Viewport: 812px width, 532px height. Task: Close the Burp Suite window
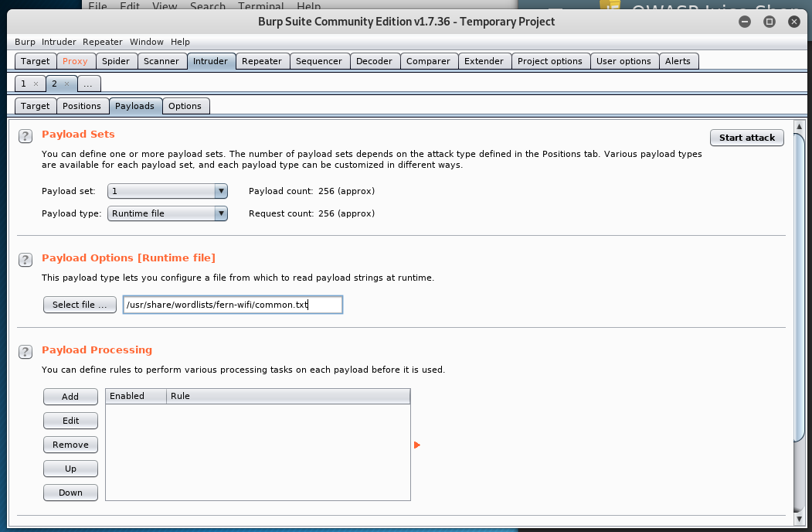point(794,22)
